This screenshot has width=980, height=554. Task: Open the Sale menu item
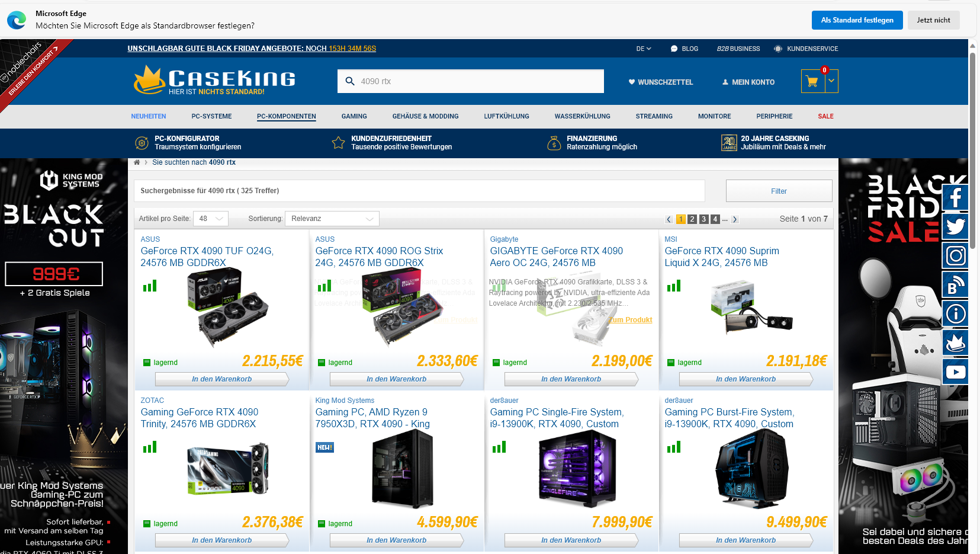tap(825, 116)
